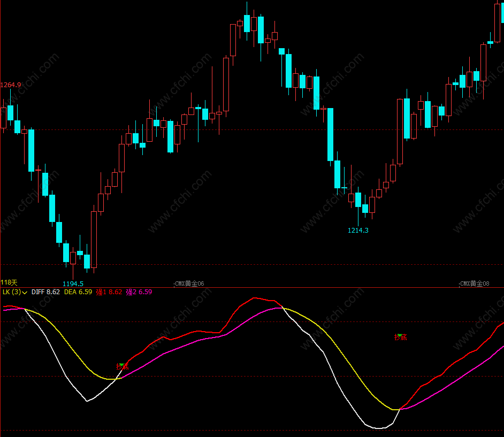Click the 1214.3 low price label
The height and width of the screenshot is (437, 504).
pyautogui.click(x=358, y=231)
